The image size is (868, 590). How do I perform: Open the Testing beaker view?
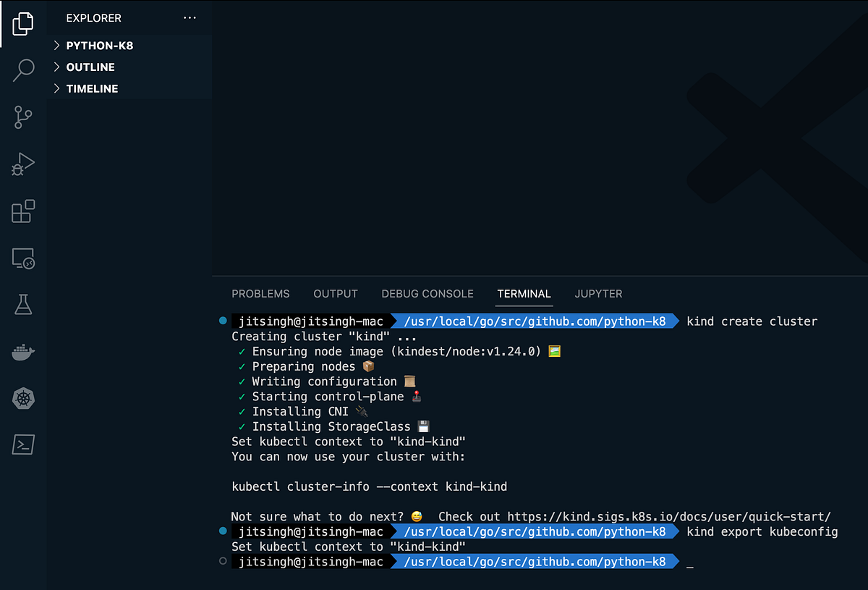pos(23,305)
